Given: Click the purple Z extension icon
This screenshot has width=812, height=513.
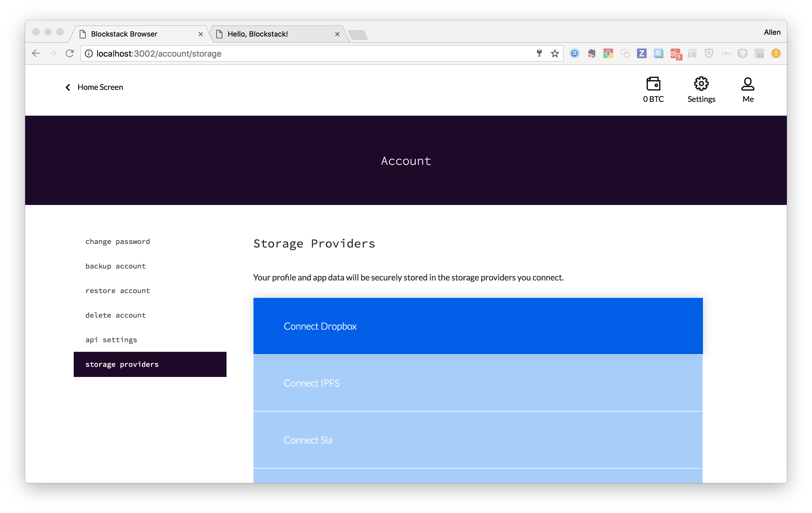Looking at the screenshot, I should coord(642,54).
